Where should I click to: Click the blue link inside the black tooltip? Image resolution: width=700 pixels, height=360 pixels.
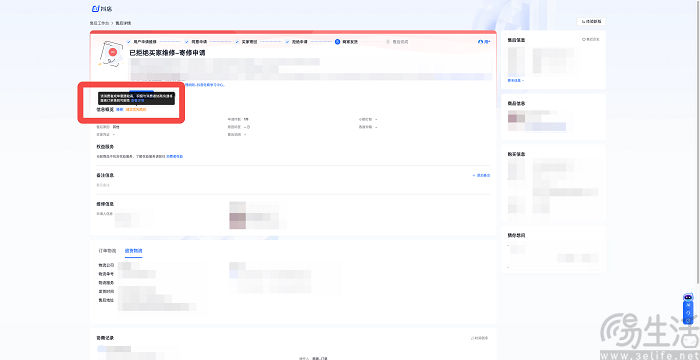pyautogui.click(x=138, y=101)
